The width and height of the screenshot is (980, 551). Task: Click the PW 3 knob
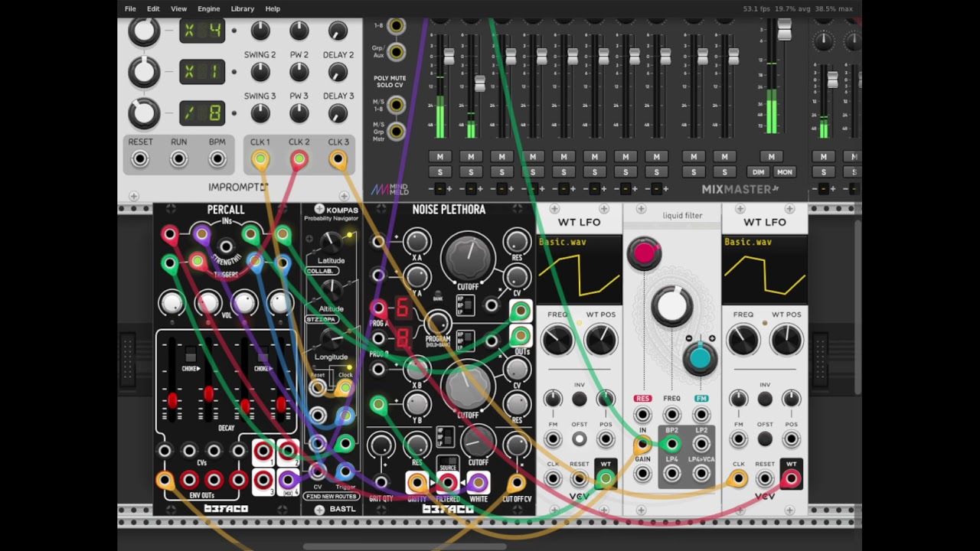299,113
